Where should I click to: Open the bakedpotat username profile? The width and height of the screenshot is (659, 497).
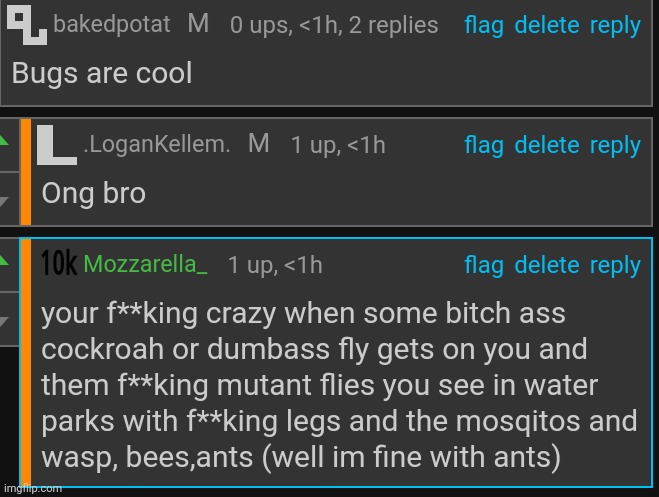(112, 24)
